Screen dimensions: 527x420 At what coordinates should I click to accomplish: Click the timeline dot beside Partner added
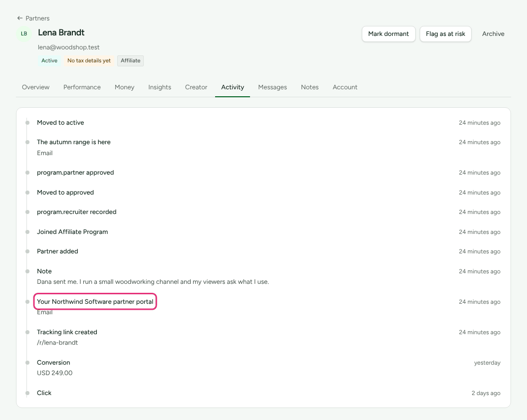click(27, 251)
